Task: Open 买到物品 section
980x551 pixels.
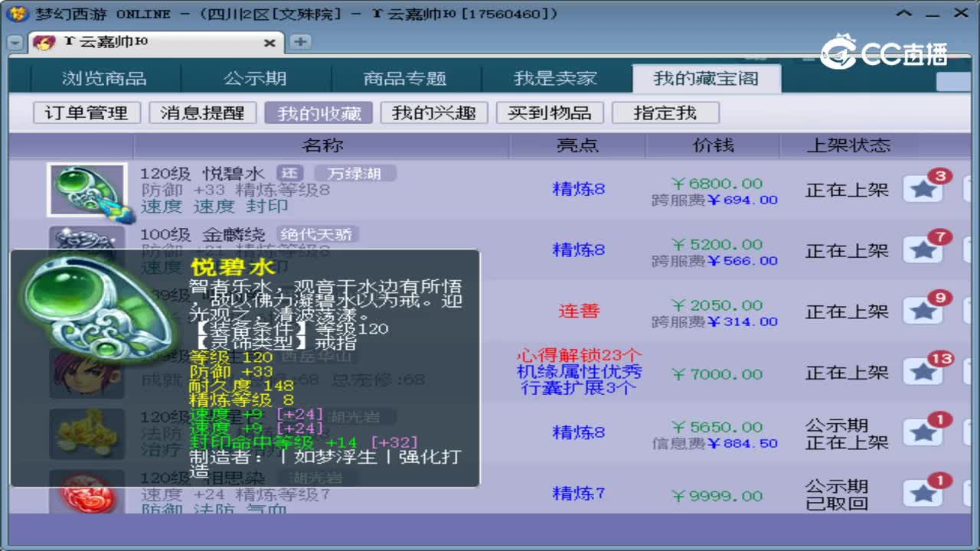Action: pyautogui.click(x=550, y=113)
